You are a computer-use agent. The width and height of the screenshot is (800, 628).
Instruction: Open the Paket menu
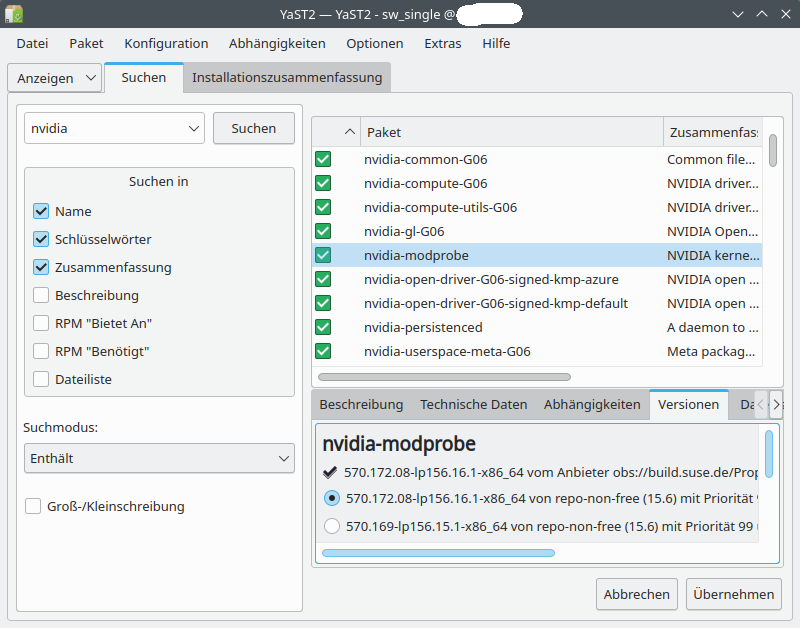click(86, 43)
